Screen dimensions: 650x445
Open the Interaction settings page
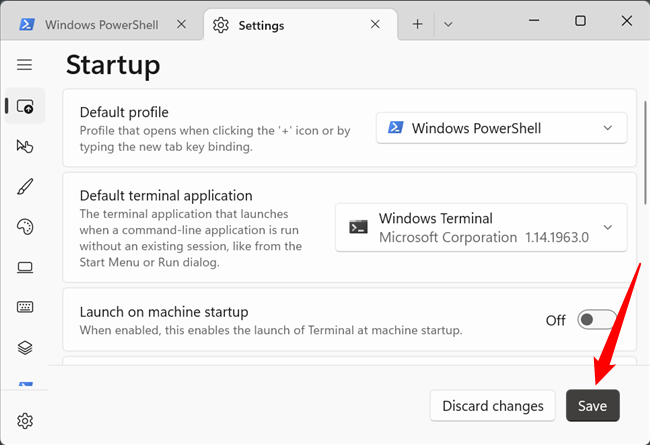coord(25,147)
